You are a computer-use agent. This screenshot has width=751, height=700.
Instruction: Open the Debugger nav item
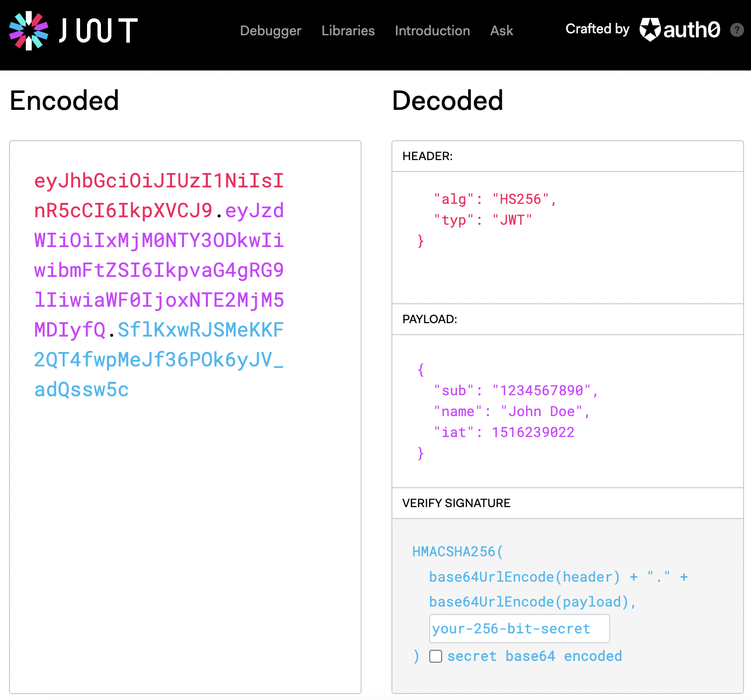[270, 31]
